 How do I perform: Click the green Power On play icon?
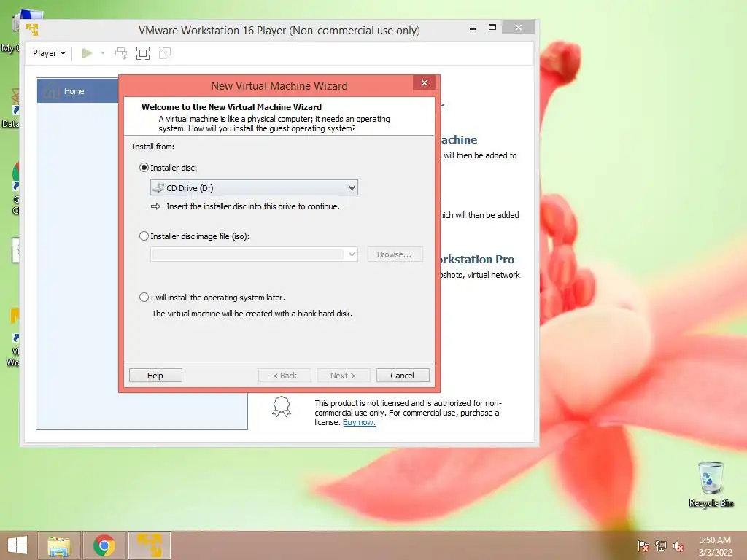point(87,53)
